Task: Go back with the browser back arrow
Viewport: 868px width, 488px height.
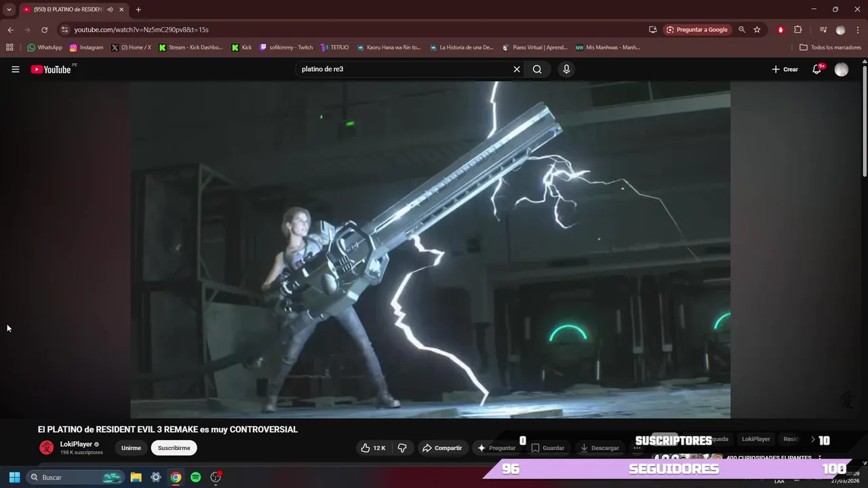Action: [10, 30]
